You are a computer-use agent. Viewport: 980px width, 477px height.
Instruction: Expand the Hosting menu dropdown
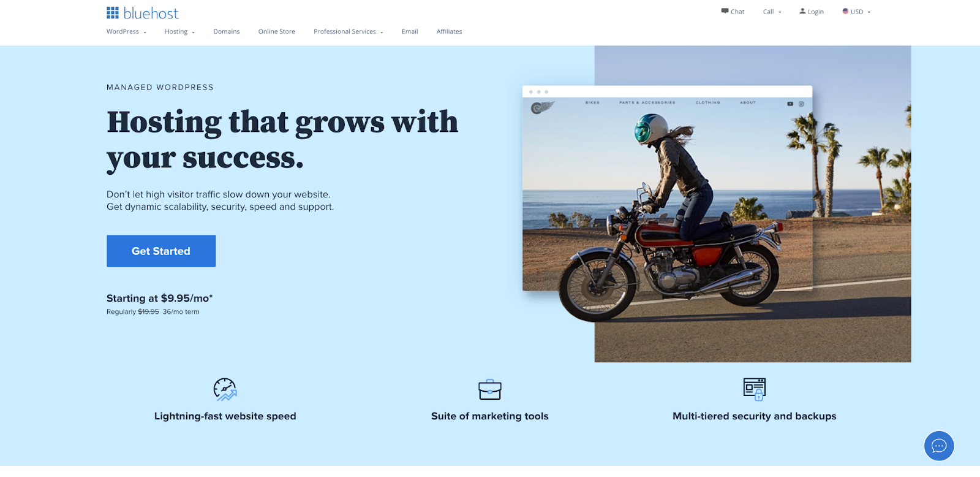point(179,32)
